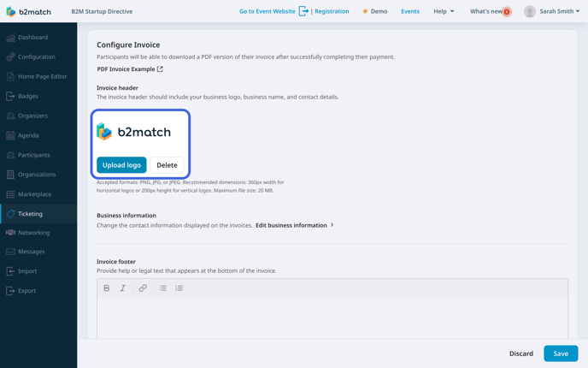Click the Messages envelope icon

tap(10, 252)
